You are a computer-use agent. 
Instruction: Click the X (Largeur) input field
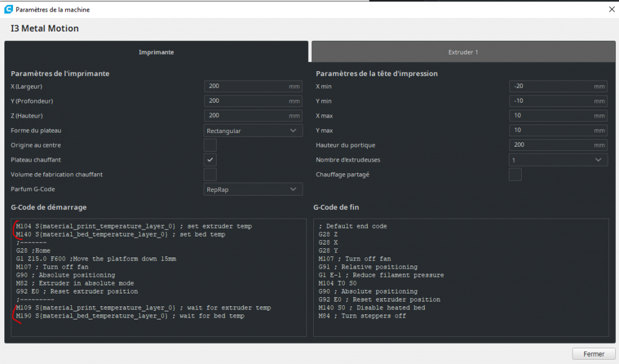coord(253,86)
